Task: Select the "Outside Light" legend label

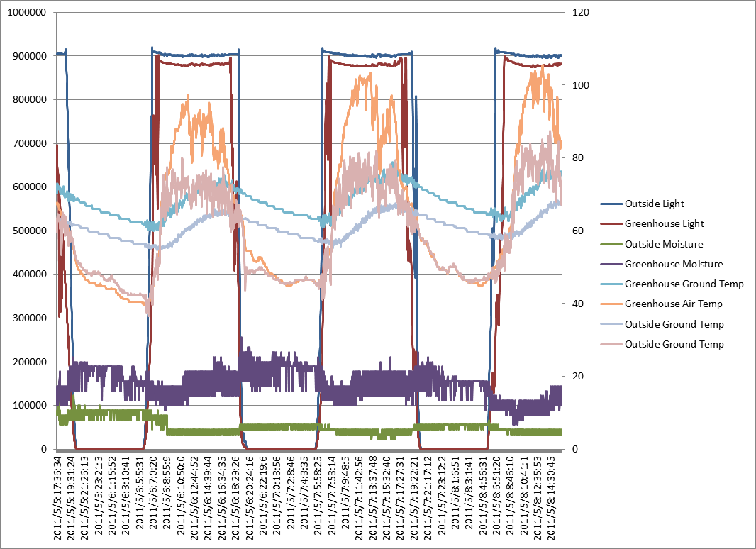Action: (654, 204)
